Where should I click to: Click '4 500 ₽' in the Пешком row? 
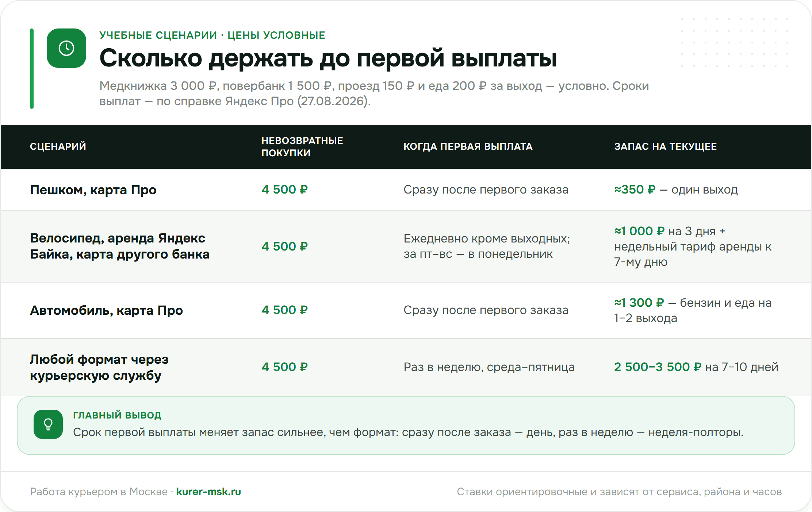(x=285, y=190)
